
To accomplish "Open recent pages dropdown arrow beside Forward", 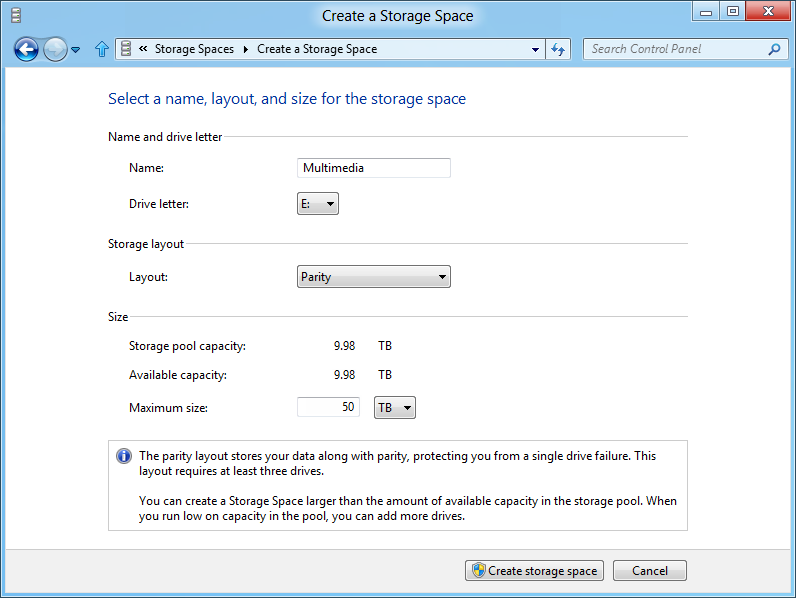I will pos(76,50).
